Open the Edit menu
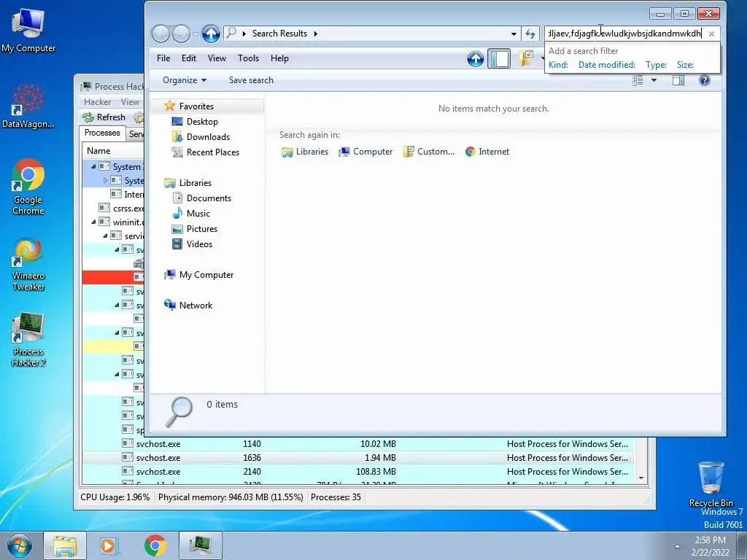The height and width of the screenshot is (560, 747). point(189,58)
